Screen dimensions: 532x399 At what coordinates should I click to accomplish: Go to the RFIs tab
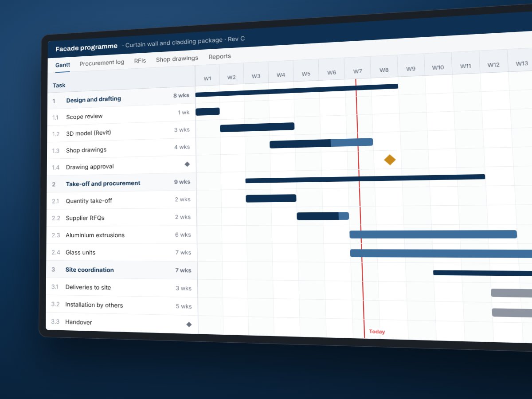[140, 61]
